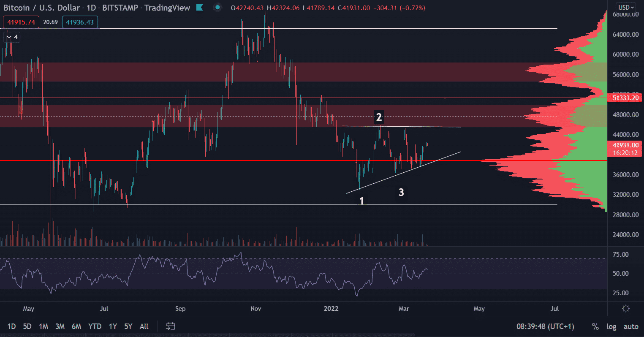Click the market status dot indicator
Viewport: 644px width, 337px height.
click(x=217, y=8)
